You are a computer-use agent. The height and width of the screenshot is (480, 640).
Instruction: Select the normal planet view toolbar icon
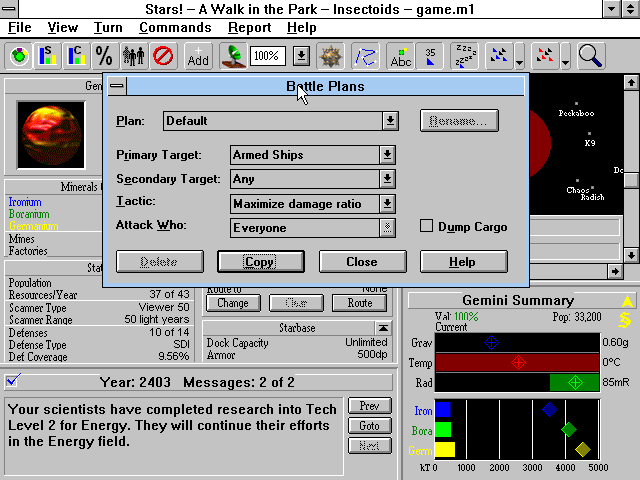point(19,56)
